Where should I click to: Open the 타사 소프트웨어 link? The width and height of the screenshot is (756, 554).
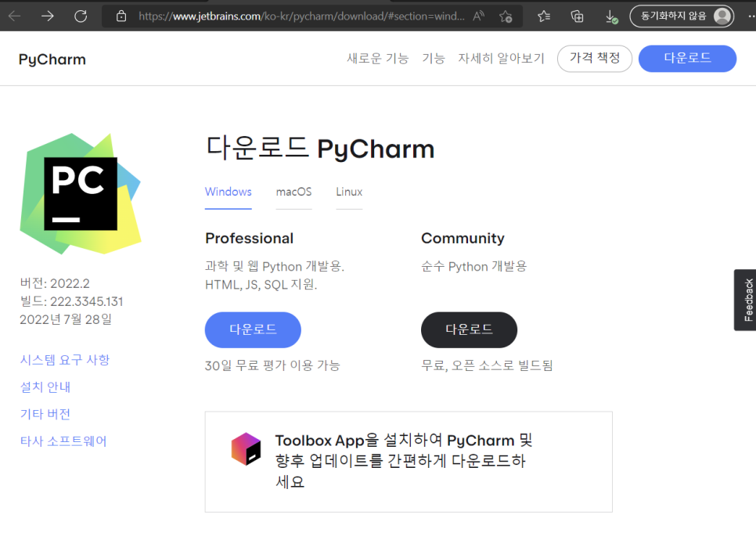tap(63, 441)
